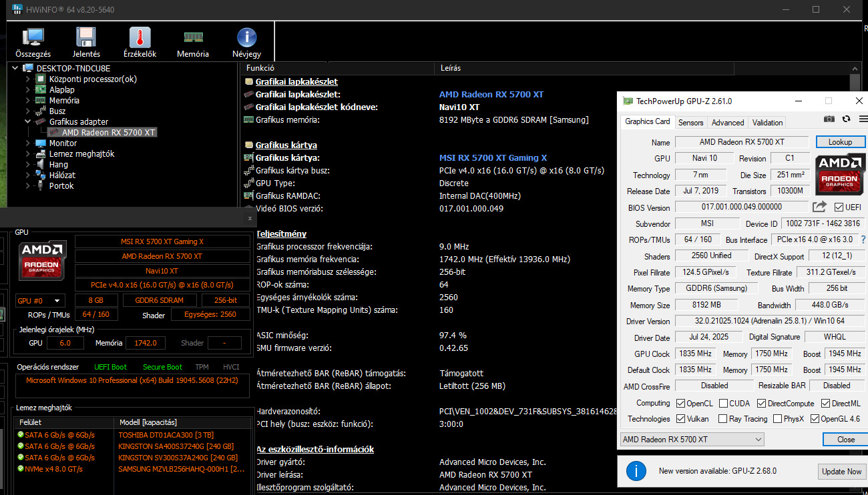The height and width of the screenshot is (495, 868).
Task: Open the Memória toolbar icon
Action: [193, 38]
